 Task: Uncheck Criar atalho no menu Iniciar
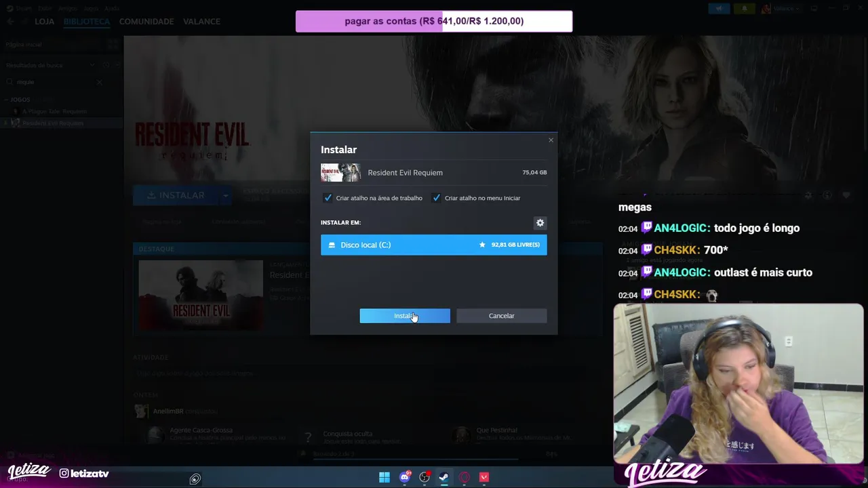click(x=437, y=198)
